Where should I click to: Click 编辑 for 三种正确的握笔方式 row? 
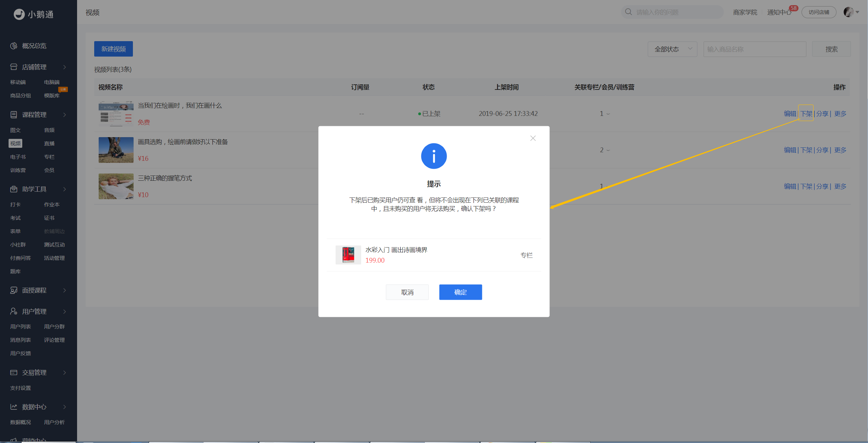[x=790, y=186]
